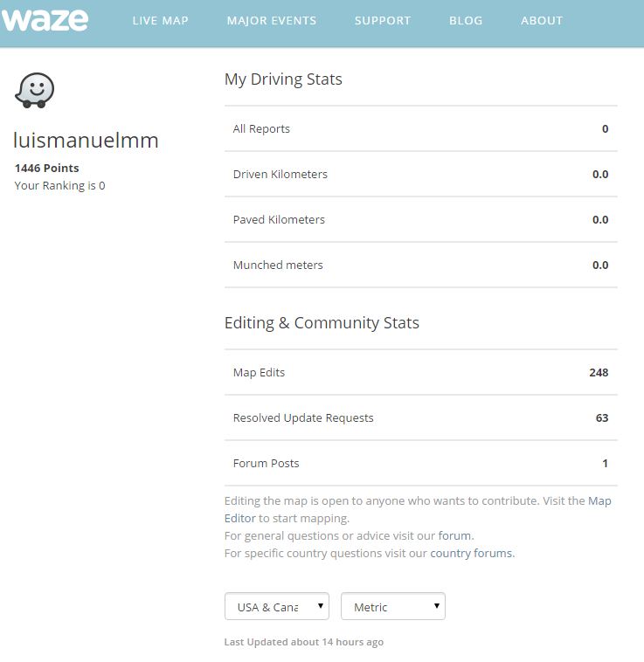Click the 1446 Points label
The height and width of the screenshot is (662, 644).
pyautogui.click(x=46, y=168)
